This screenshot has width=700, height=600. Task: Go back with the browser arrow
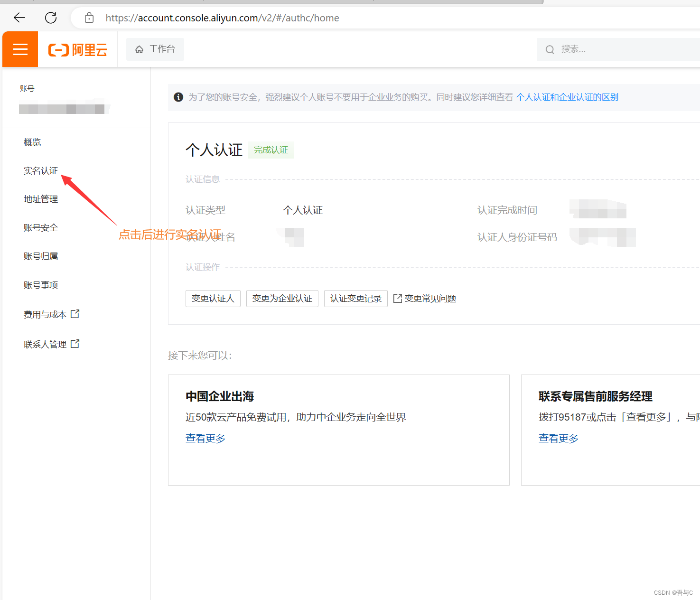coord(19,18)
